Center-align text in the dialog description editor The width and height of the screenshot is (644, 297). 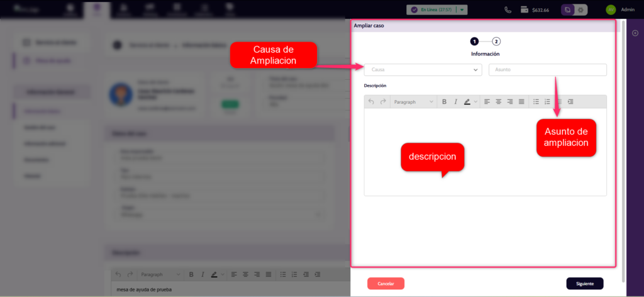pos(499,102)
